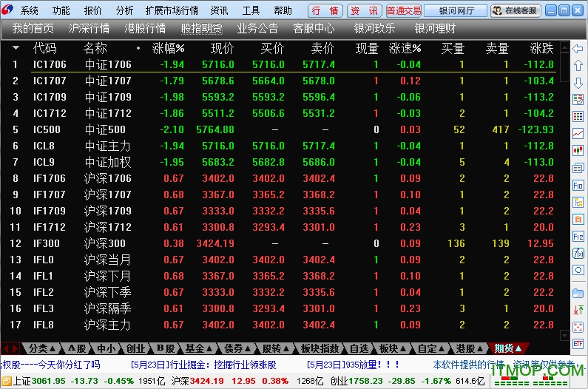Viewport: 588px width, 389px height.
Task: Expand the 板块 bottom tab menu
Action: tap(403, 348)
